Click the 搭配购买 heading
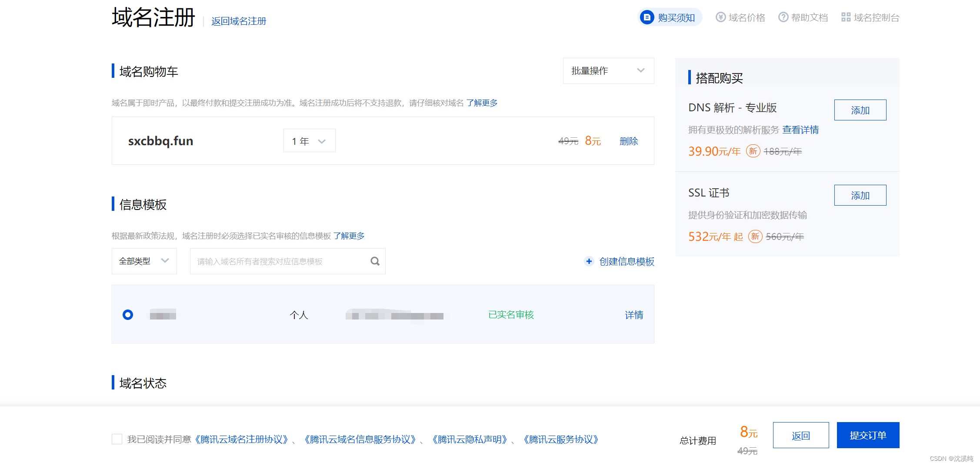980x466 pixels. (x=720, y=78)
